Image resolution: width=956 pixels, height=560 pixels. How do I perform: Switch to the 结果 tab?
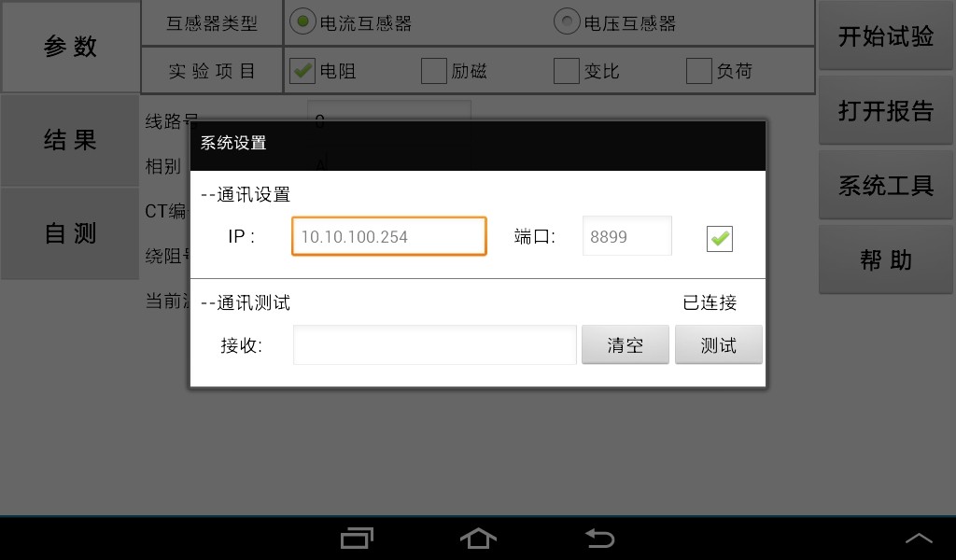coord(70,140)
